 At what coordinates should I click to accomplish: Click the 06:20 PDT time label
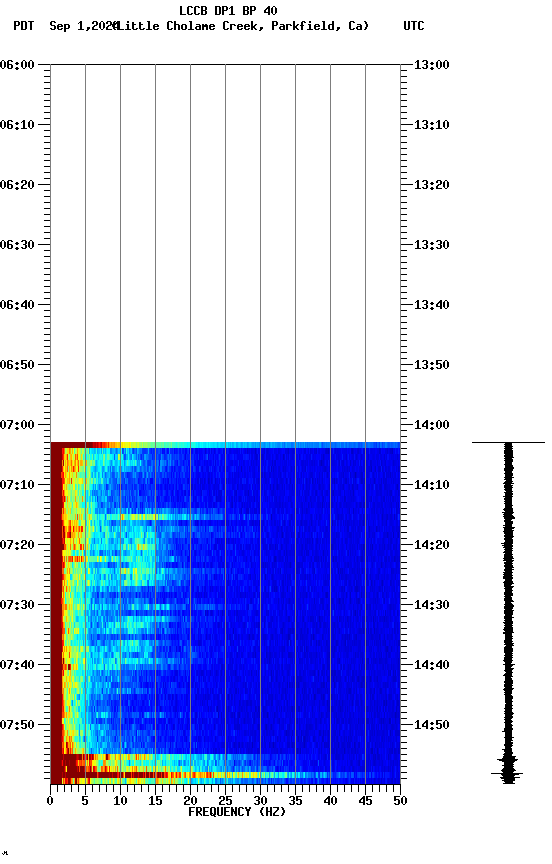click(x=17, y=185)
